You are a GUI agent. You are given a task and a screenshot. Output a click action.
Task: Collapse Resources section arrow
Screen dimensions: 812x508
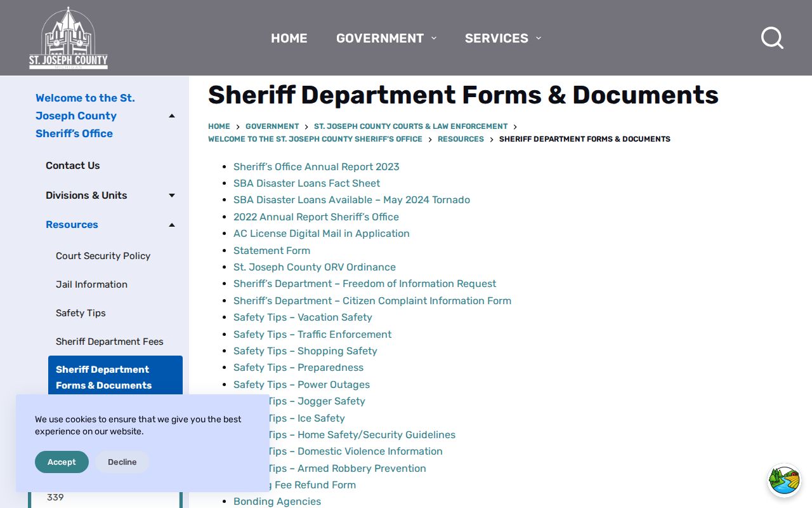click(x=171, y=225)
